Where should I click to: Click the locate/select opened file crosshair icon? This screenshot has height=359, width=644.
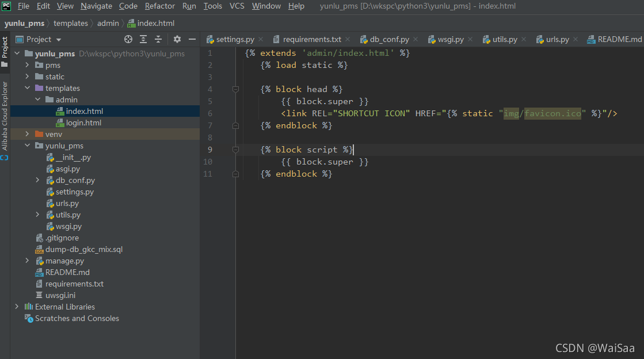pos(128,40)
